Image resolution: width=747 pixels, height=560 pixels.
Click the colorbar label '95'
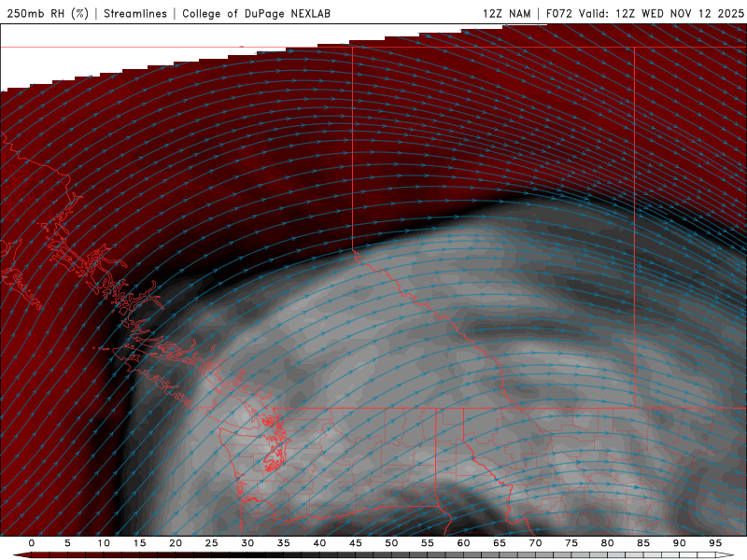[x=715, y=543]
